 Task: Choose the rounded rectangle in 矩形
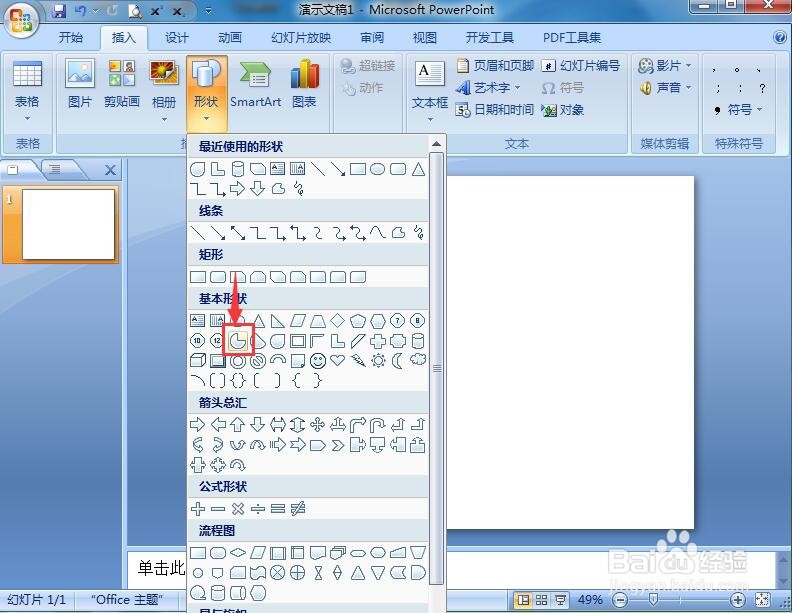coord(218,277)
